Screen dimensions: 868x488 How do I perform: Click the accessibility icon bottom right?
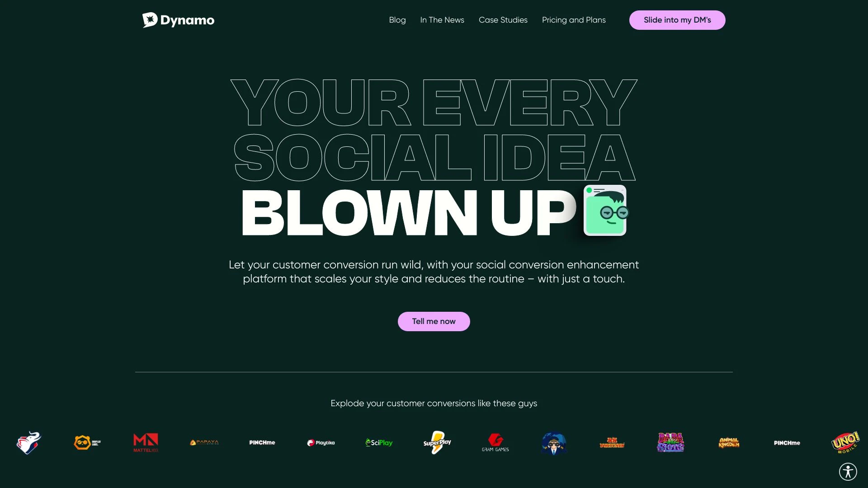[x=848, y=471]
